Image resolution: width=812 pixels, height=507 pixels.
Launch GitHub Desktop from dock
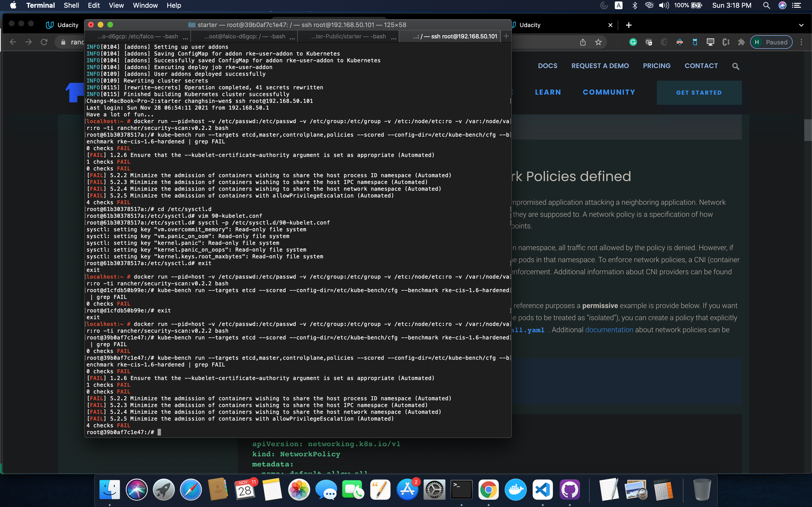click(569, 490)
